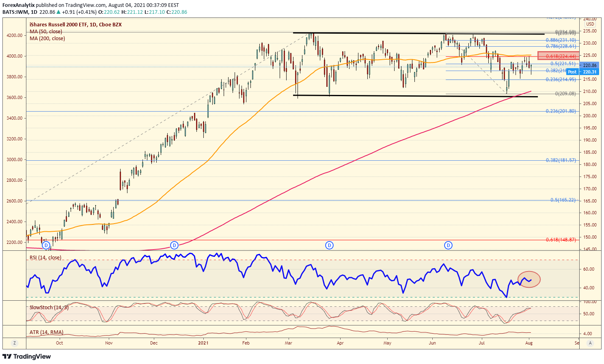The image size is (604, 364).
Task: Select the 0.786(228.61) Fibonacci label
Action: (x=561, y=47)
